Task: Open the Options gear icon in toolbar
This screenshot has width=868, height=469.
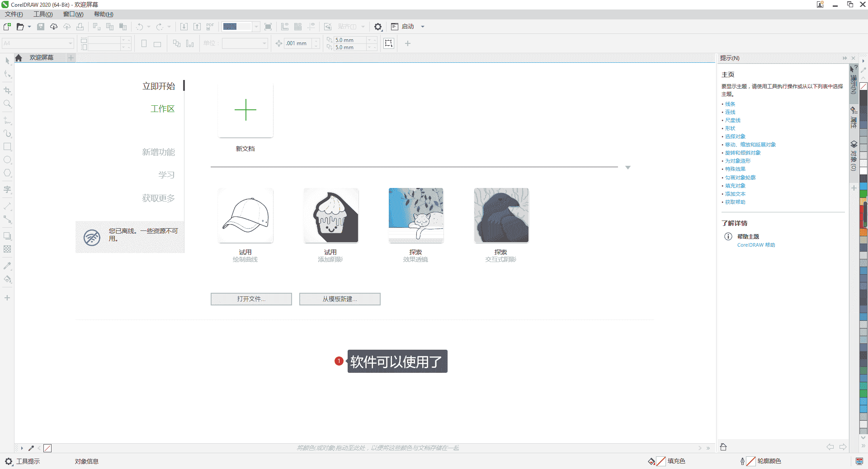Action: 378,27
